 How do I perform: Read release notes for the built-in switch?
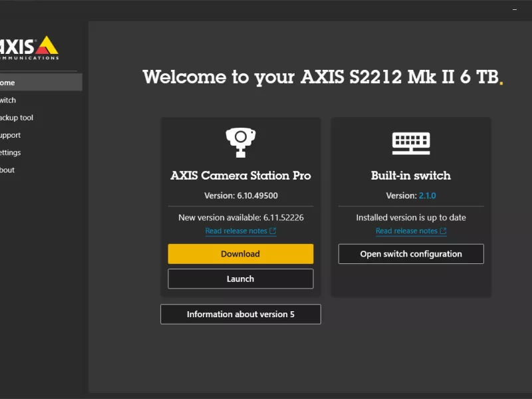click(408, 230)
